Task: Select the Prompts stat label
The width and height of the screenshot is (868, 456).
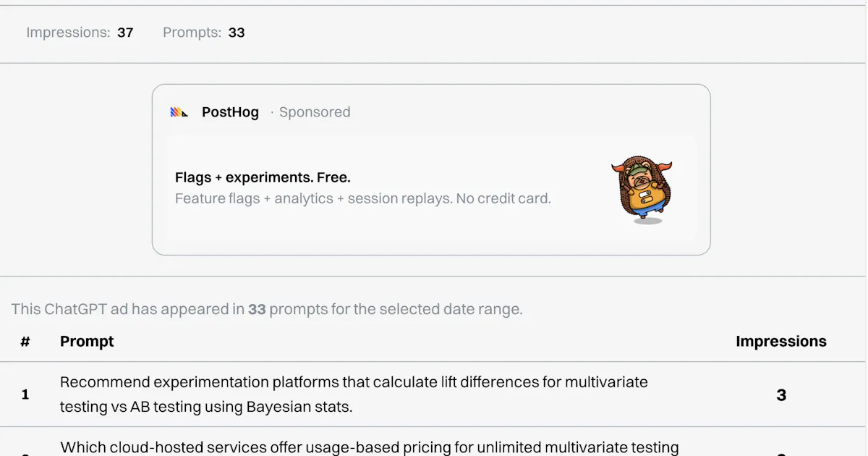Action: click(x=192, y=33)
